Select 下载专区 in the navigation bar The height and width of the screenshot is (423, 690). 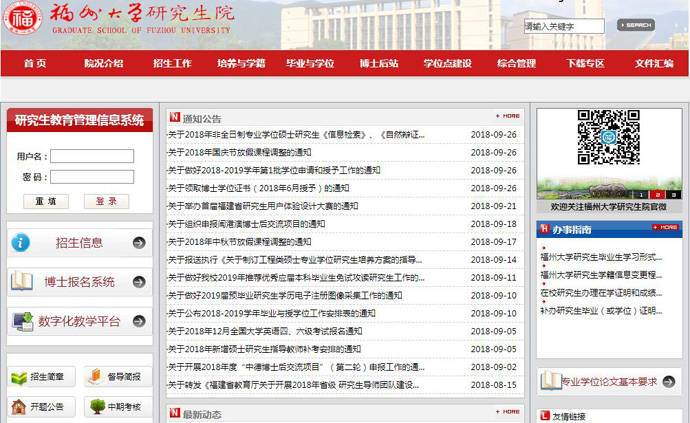click(585, 63)
